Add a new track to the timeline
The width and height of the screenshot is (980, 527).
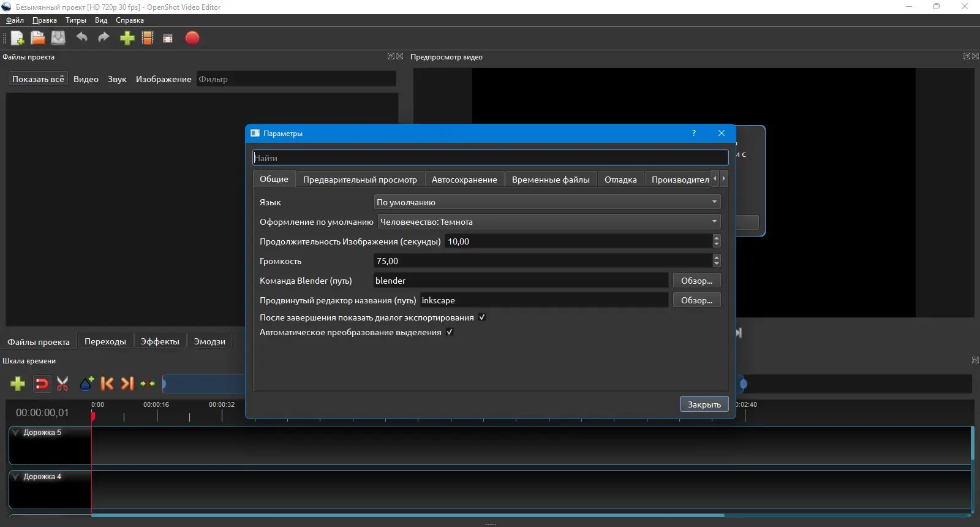pyautogui.click(x=18, y=384)
